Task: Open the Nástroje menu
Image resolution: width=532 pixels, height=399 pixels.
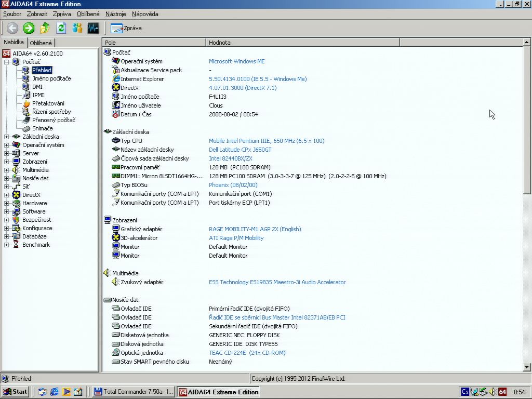Action: [116, 14]
